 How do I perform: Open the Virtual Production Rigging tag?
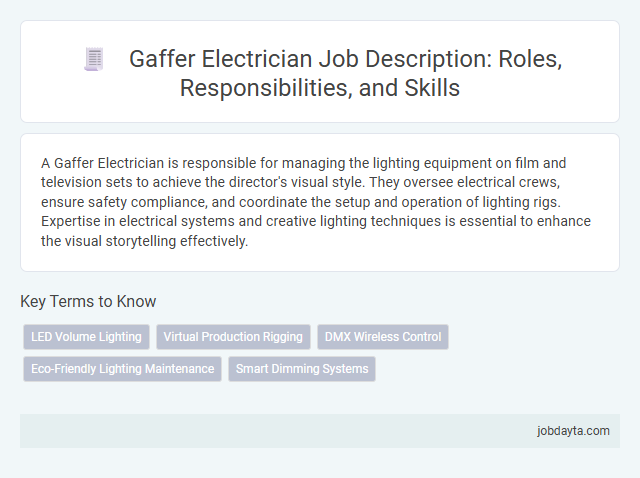[x=233, y=337]
